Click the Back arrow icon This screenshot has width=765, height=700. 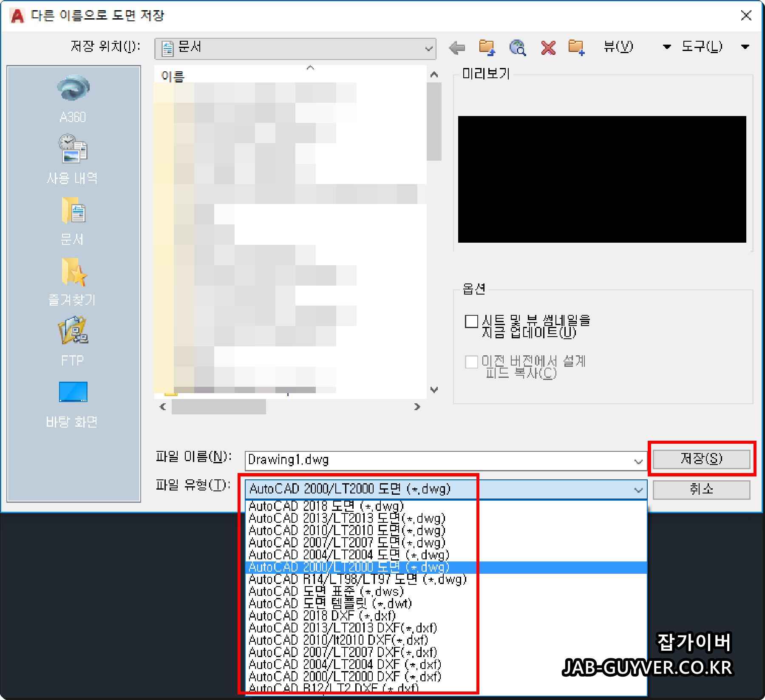(457, 48)
